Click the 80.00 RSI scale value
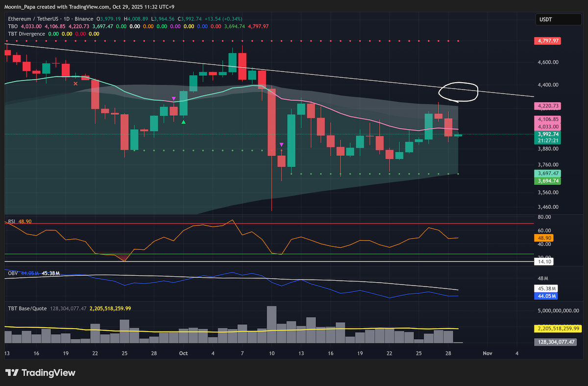The width and height of the screenshot is (588, 386). click(x=544, y=217)
